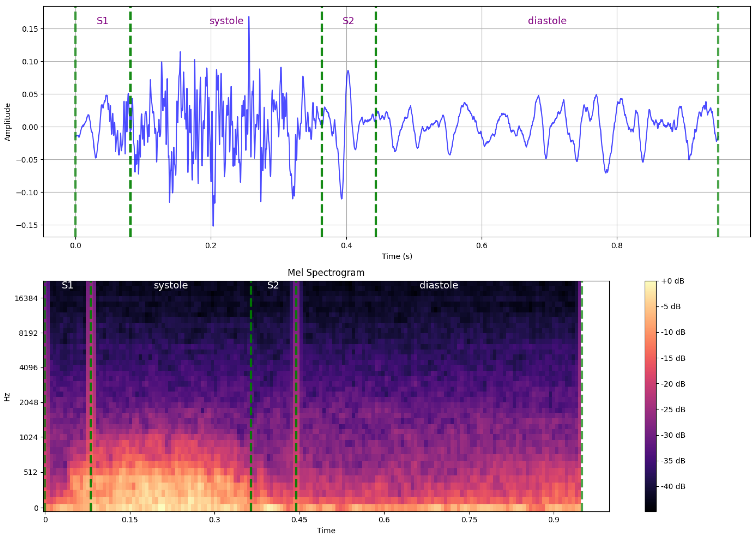Click the 0.6 tick on spectrogram time axis
756x536 pixels.
click(384, 520)
